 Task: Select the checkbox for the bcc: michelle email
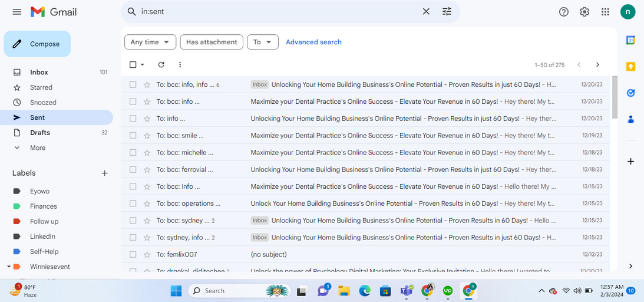click(133, 153)
